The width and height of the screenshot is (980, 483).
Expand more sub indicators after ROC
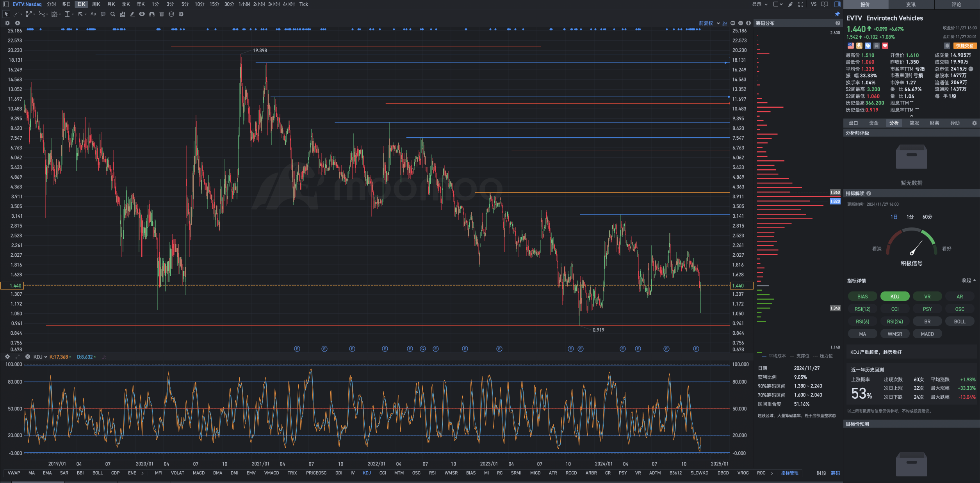(772, 473)
